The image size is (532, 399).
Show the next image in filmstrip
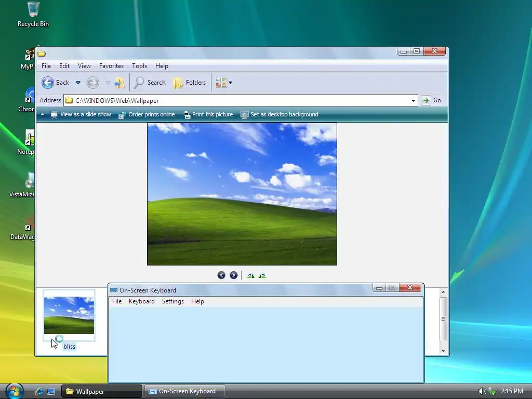pos(233,275)
